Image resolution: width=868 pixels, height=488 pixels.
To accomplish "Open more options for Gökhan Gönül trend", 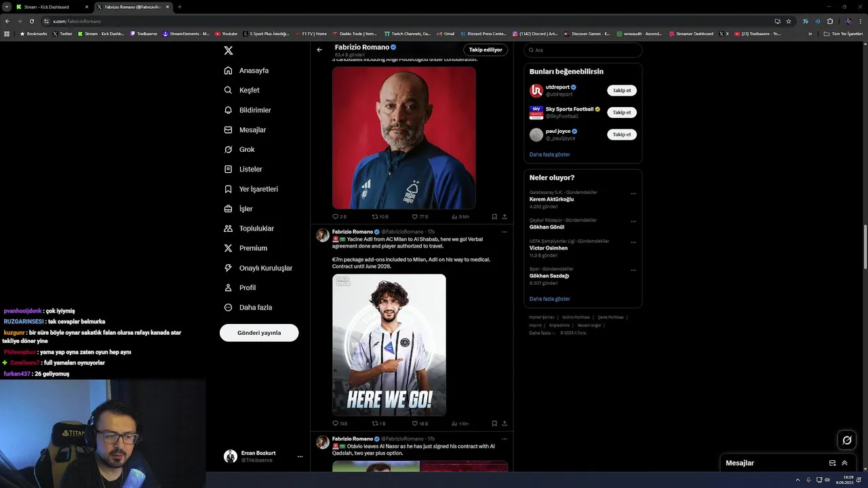I will click(x=633, y=221).
